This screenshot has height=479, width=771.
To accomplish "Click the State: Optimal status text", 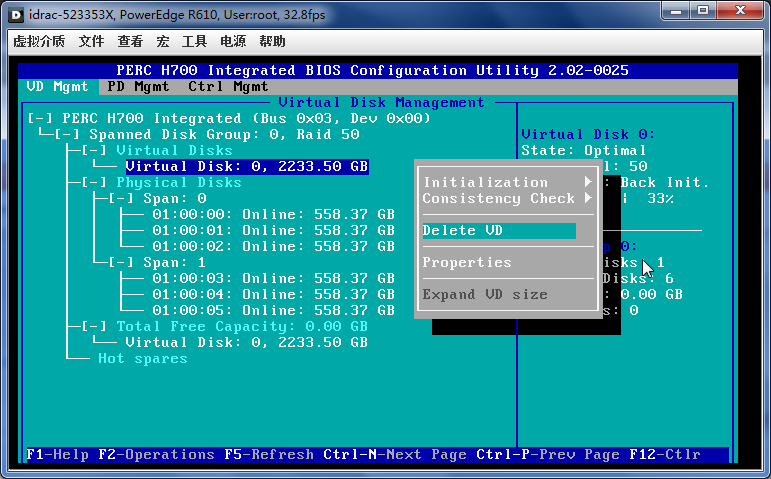I will tap(584, 150).
